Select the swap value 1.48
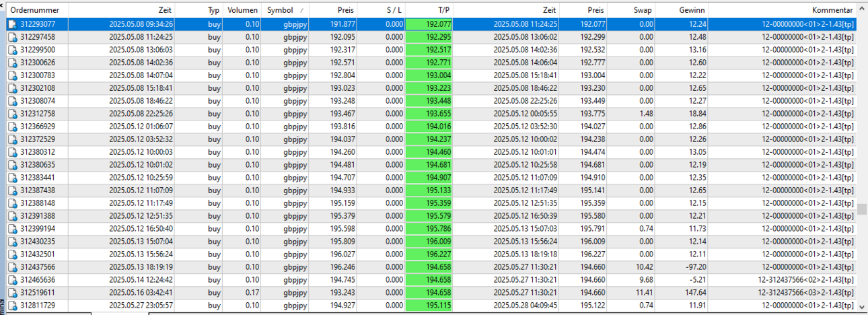The image size is (868, 315). [645, 113]
